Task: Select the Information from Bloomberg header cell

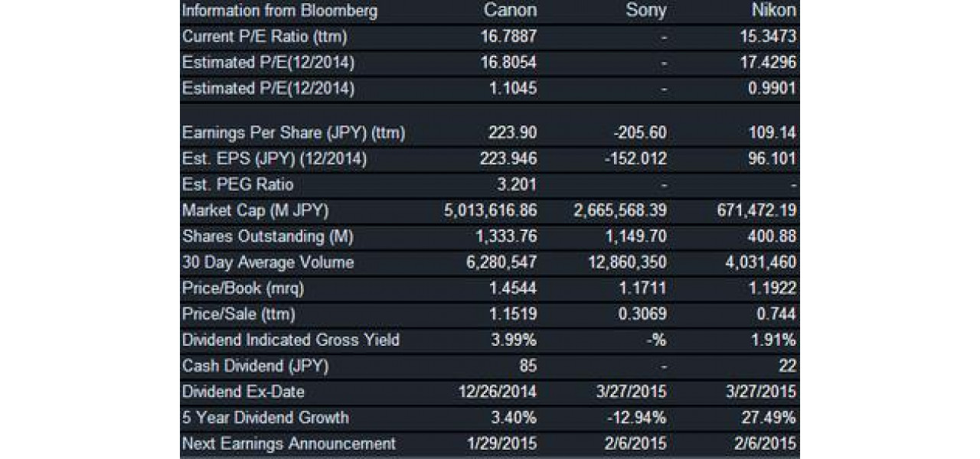Action: [x=279, y=11]
